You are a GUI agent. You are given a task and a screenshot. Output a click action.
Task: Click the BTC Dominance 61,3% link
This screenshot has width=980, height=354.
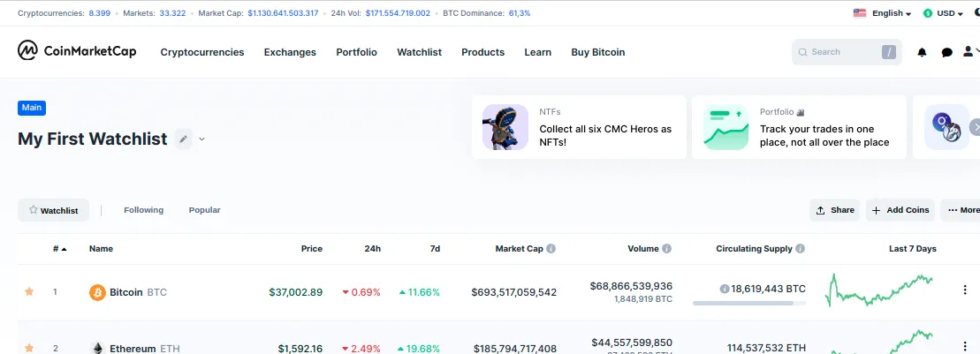520,12
